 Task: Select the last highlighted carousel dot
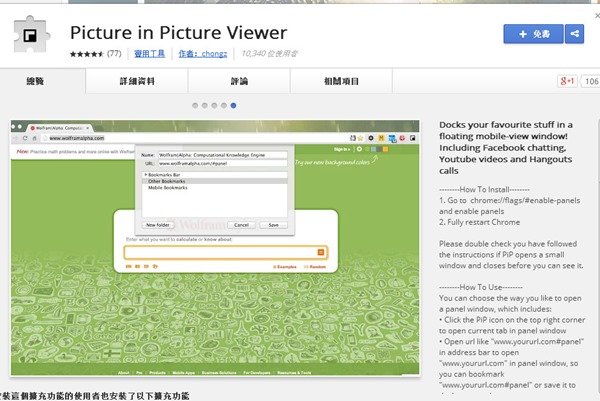pyautogui.click(x=233, y=104)
